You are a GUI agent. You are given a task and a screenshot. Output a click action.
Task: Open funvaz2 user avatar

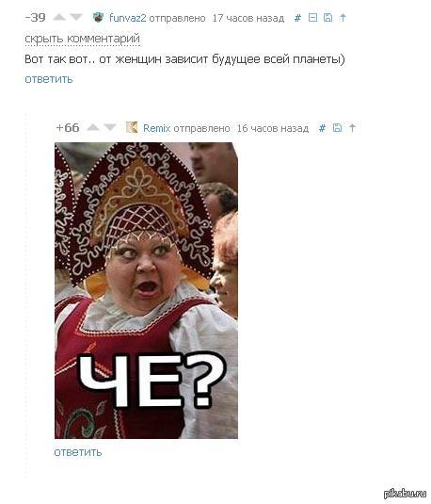click(x=98, y=17)
